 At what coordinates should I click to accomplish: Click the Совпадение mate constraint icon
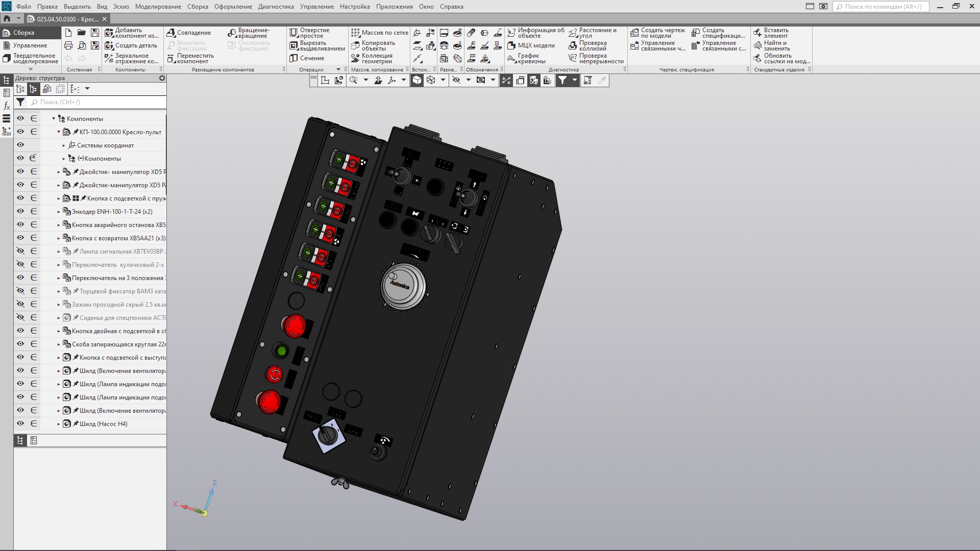click(171, 33)
